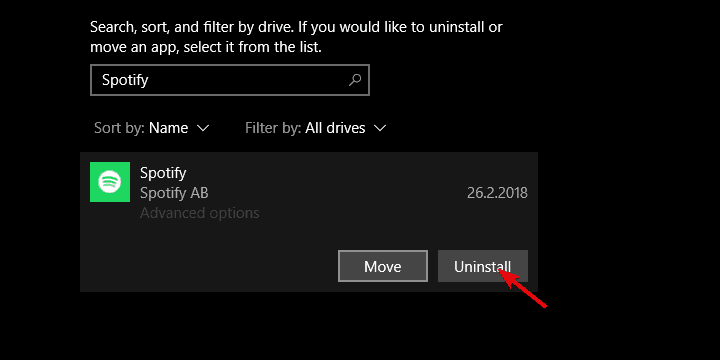This screenshot has width=720, height=360.
Task: Select the Spotify app name title
Action: tap(163, 174)
